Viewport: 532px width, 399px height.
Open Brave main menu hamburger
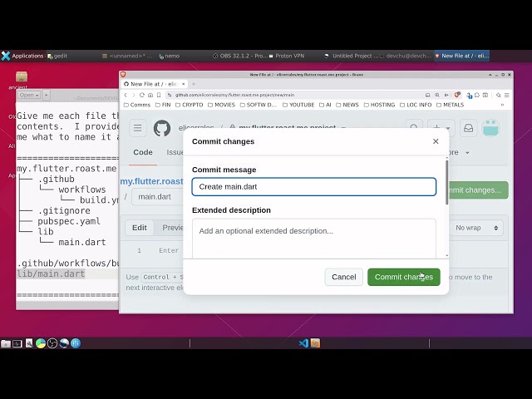[x=506, y=95]
